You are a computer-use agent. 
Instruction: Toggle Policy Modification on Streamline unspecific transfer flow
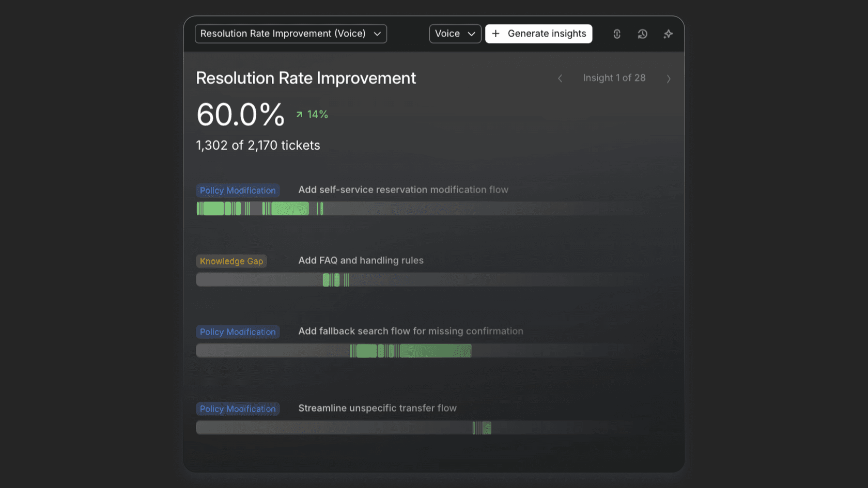pos(238,408)
